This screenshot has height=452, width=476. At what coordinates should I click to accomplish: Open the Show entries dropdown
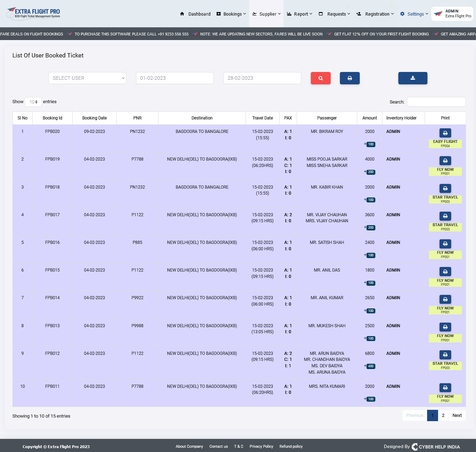pyautogui.click(x=33, y=102)
